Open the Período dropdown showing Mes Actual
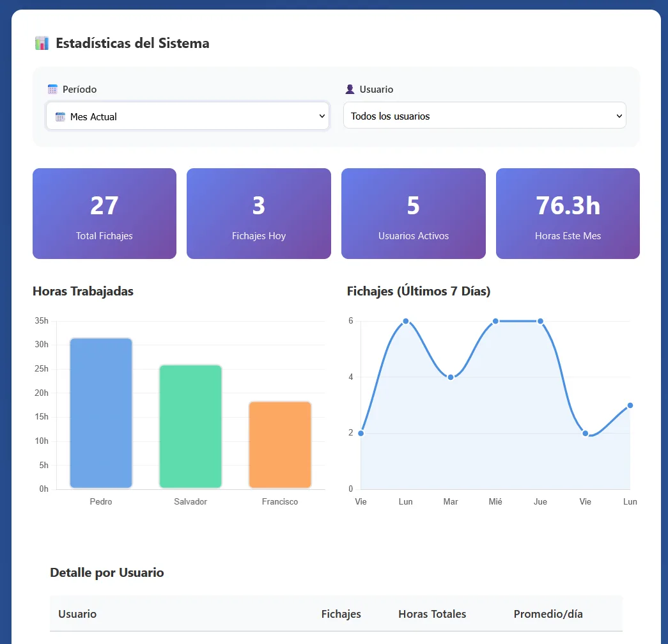Viewport: 668px width, 644px height. click(x=187, y=116)
